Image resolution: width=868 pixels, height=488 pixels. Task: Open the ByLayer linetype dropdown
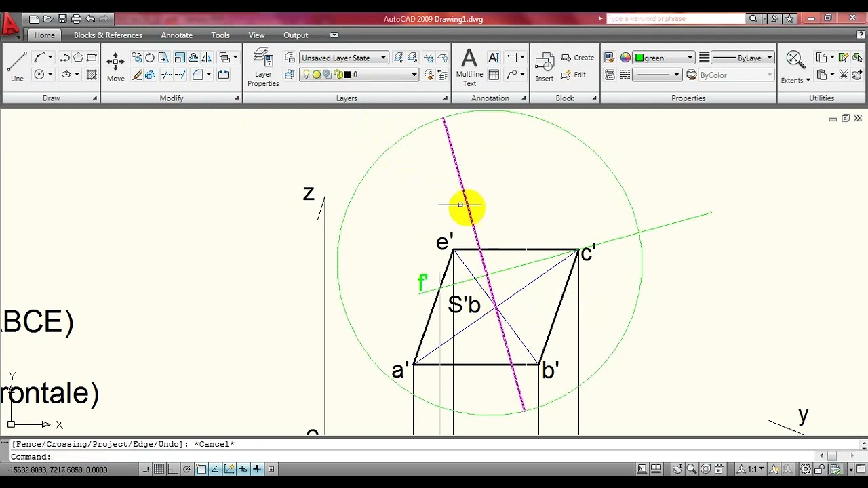(x=743, y=58)
